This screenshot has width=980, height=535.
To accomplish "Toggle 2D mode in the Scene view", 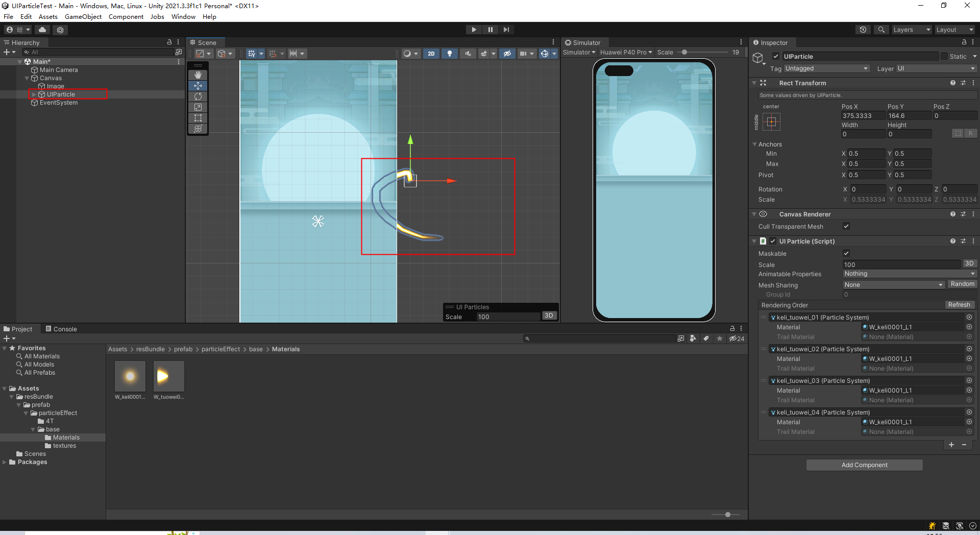I will coord(431,53).
